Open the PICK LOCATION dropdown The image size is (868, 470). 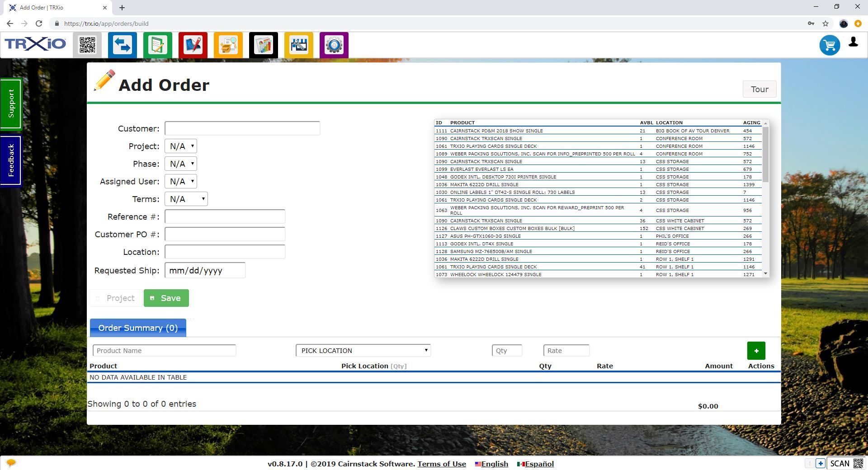363,350
